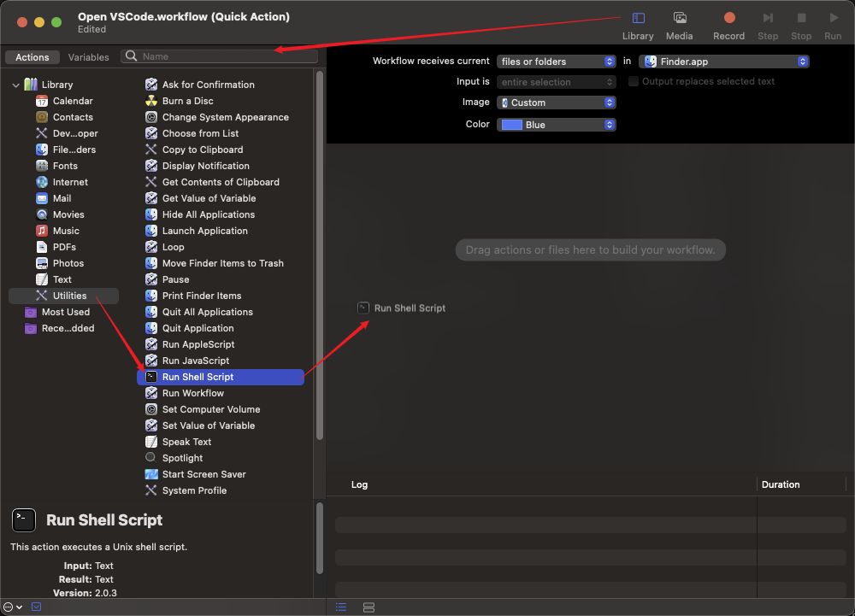Image resolution: width=855 pixels, height=616 pixels.
Task: Show the log view icon
Action: (x=341, y=607)
